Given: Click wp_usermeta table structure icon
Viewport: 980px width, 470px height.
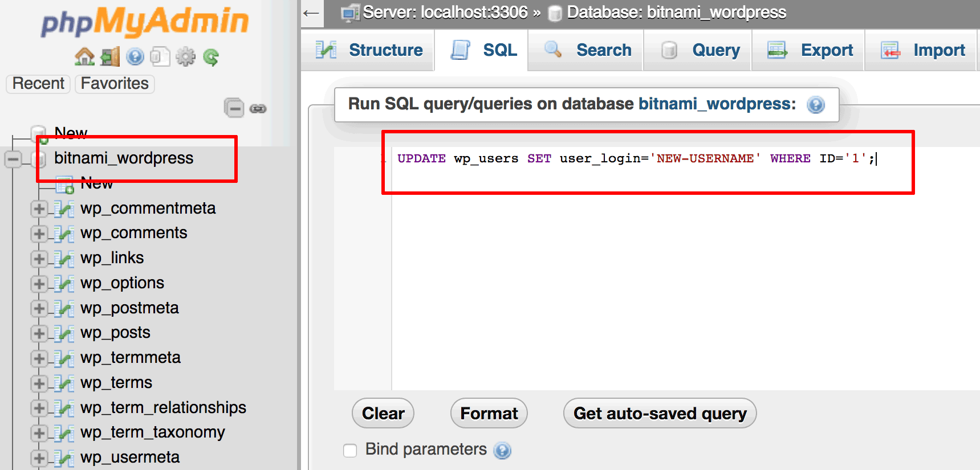Looking at the screenshot, I should click(x=64, y=458).
